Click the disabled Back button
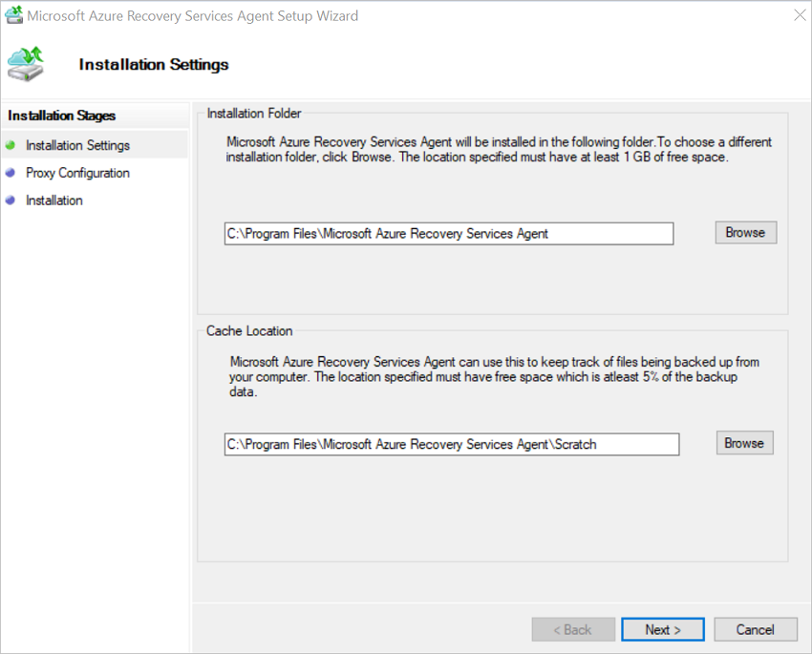The image size is (812, 654). tap(573, 629)
